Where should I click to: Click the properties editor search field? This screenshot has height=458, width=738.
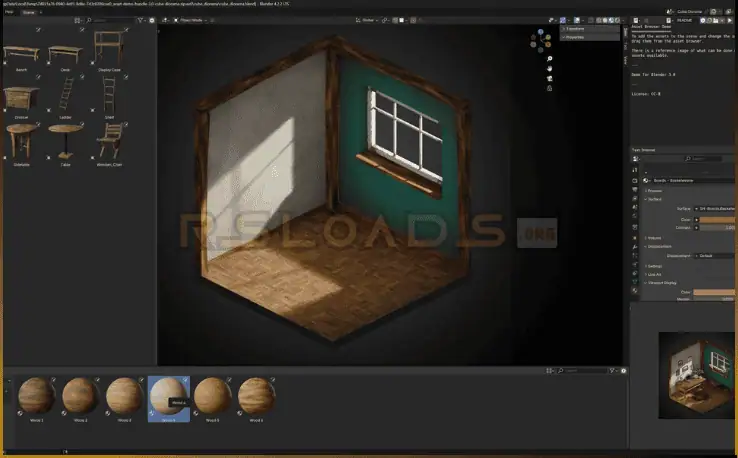pyautogui.click(x=703, y=159)
